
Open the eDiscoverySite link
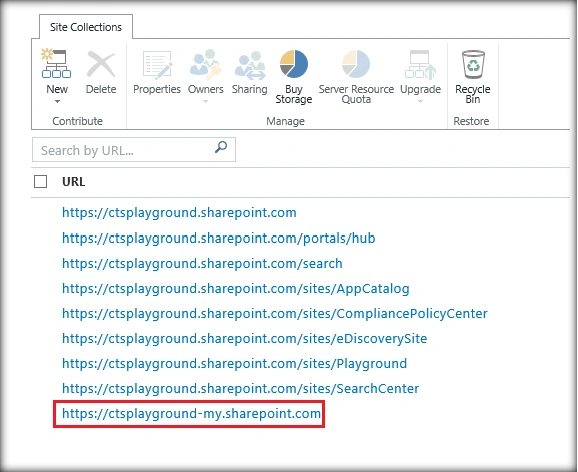click(244, 339)
